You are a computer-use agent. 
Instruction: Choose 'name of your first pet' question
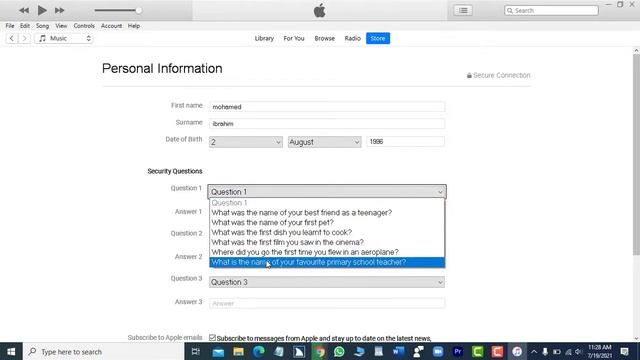327,222
